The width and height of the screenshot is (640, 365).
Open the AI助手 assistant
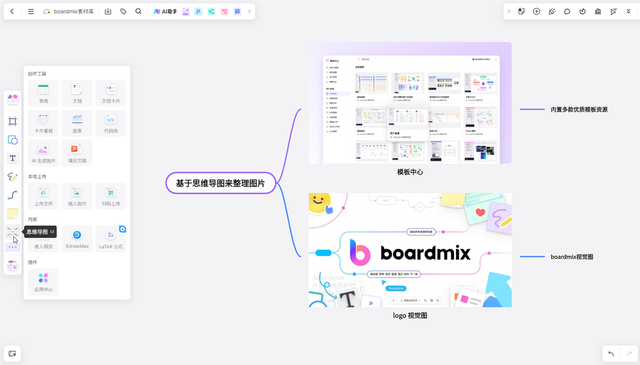click(x=165, y=11)
